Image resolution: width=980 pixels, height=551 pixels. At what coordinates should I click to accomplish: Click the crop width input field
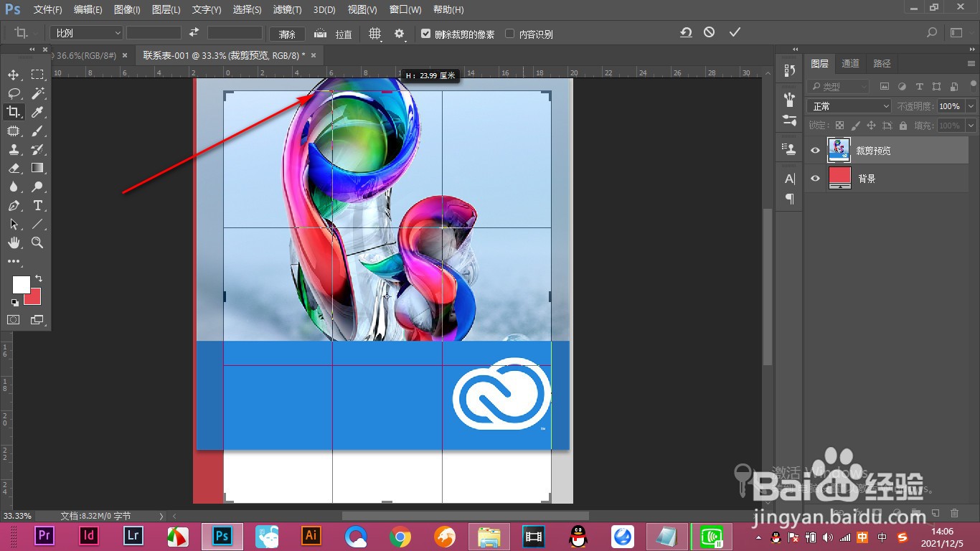(154, 33)
